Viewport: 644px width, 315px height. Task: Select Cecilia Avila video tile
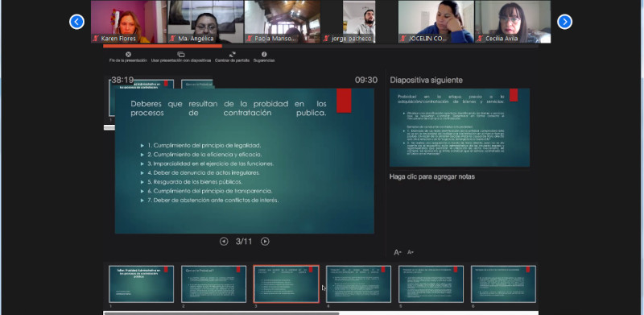(x=513, y=22)
